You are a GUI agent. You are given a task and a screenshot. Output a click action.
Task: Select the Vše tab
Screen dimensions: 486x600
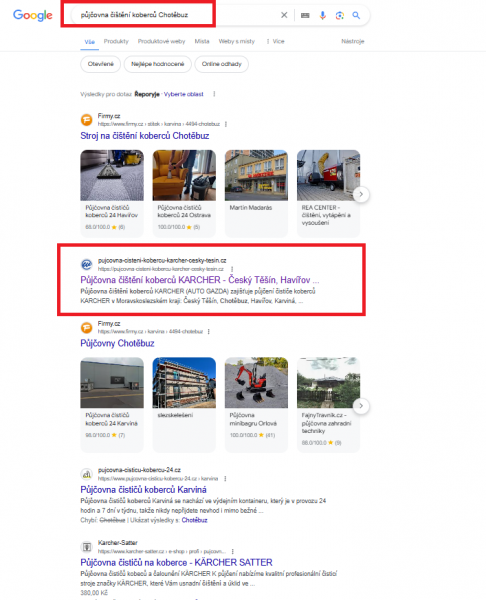[x=90, y=42]
